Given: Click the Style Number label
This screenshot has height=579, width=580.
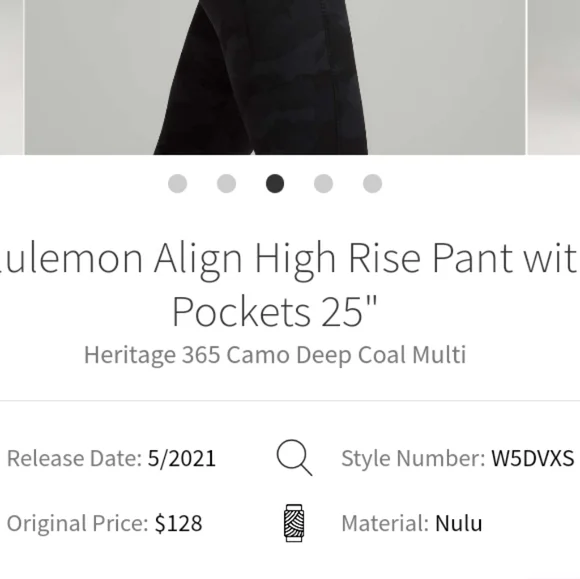Looking at the screenshot, I should tap(413, 458).
